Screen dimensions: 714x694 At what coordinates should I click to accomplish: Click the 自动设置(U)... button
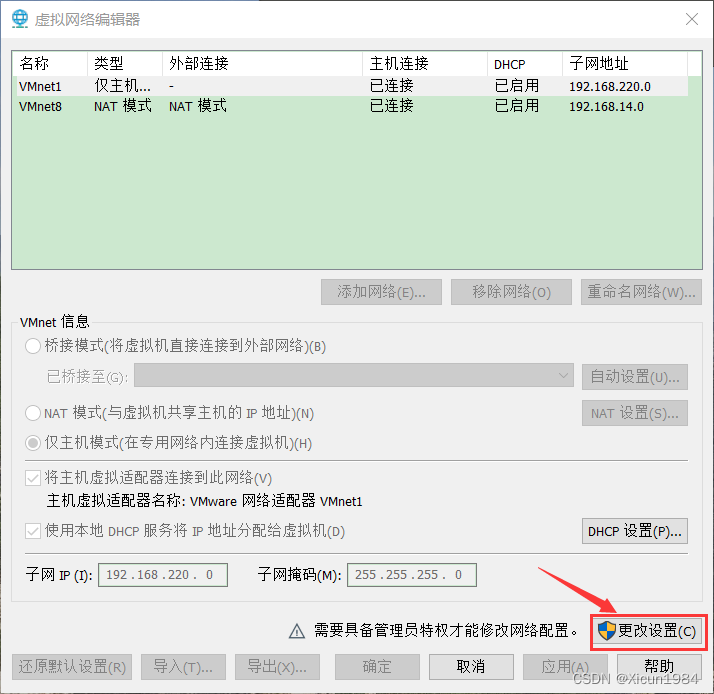[x=635, y=377]
